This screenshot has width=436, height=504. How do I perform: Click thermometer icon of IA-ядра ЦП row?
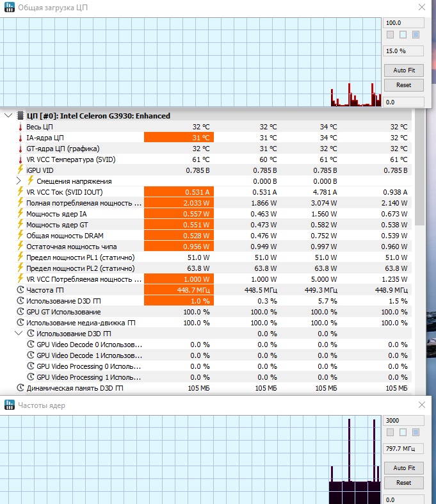click(x=20, y=138)
